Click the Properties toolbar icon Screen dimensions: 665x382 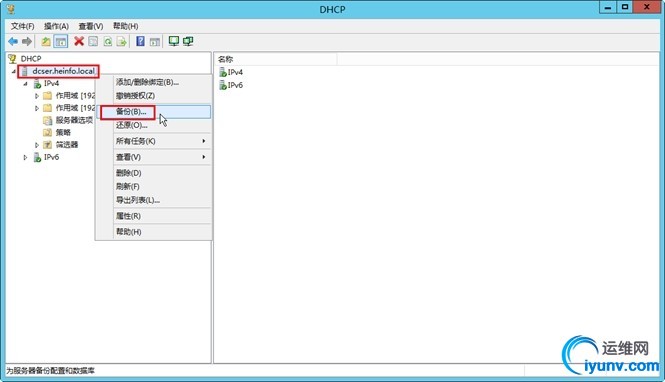coord(93,41)
